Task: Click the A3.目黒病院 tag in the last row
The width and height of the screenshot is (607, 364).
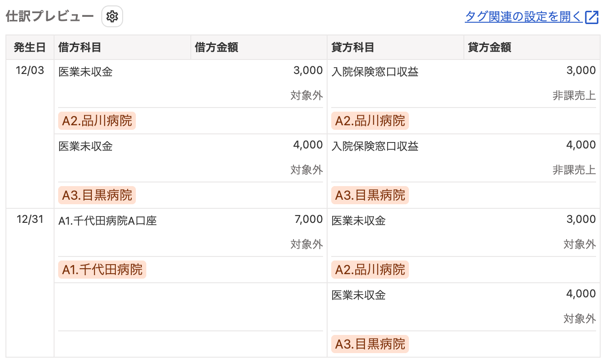Action: [x=370, y=344]
